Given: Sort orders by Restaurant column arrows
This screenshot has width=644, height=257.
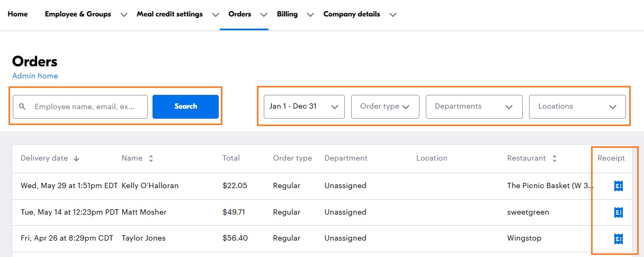Looking at the screenshot, I should pos(554,158).
